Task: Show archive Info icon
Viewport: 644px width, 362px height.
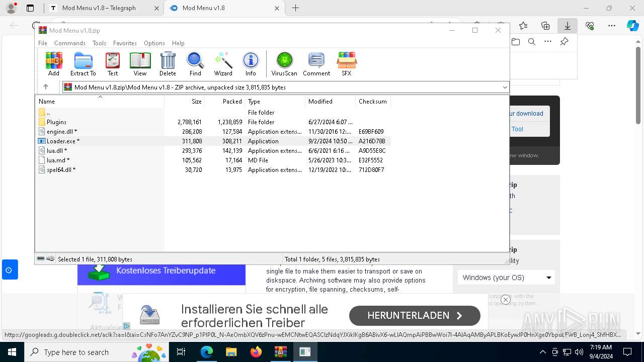Action: (x=251, y=64)
